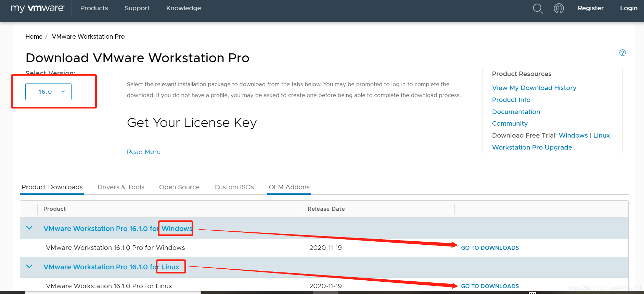Image resolution: width=644 pixels, height=294 pixels.
Task: Select 'VMware Workstation 16.1.0 Pro for Linux' row text
Action: (109, 286)
